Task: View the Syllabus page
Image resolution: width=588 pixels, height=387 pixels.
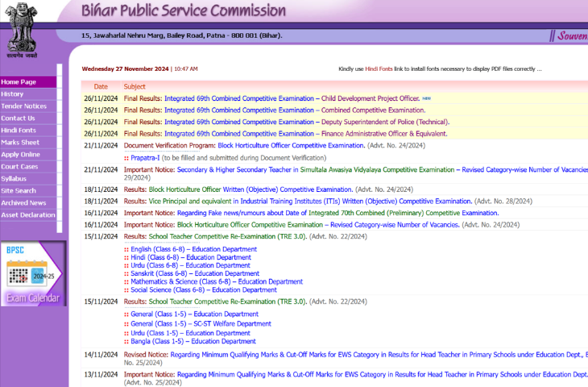Action: click(x=28, y=179)
